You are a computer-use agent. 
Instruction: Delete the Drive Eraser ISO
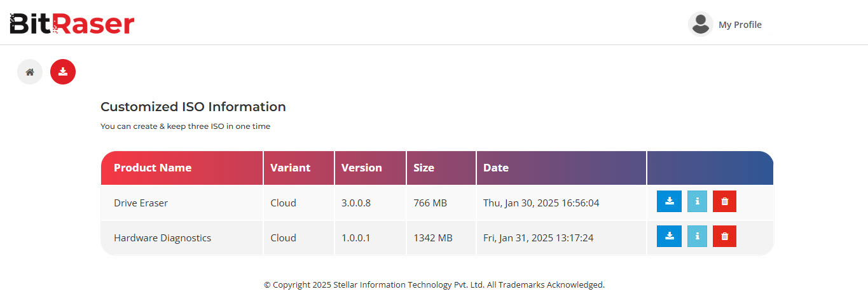point(724,201)
